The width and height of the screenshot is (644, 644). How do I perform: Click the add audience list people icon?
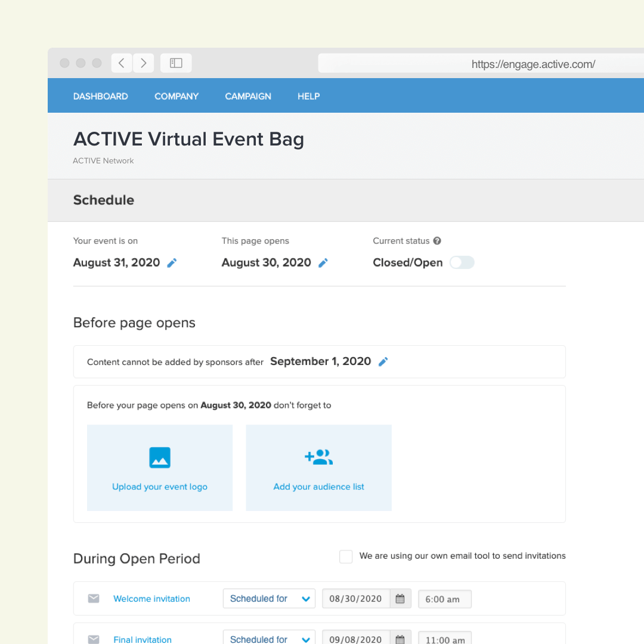click(318, 457)
